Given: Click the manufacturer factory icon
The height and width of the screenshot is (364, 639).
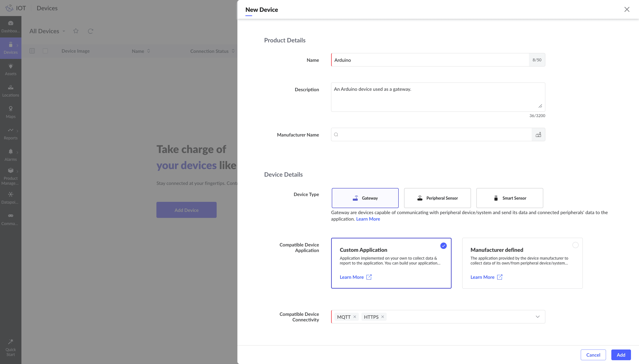Looking at the screenshot, I should pyautogui.click(x=538, y=135).
